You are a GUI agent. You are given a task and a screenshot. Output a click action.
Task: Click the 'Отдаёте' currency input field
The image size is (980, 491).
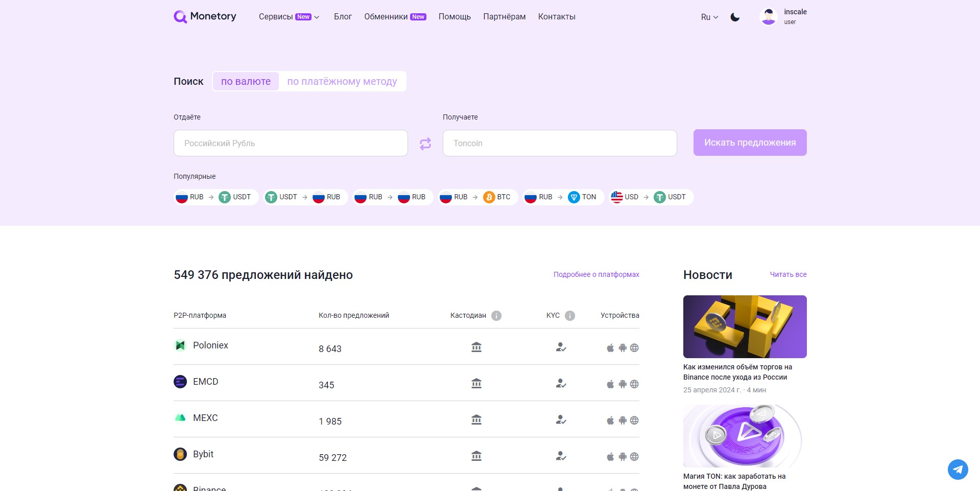(291, 143)
